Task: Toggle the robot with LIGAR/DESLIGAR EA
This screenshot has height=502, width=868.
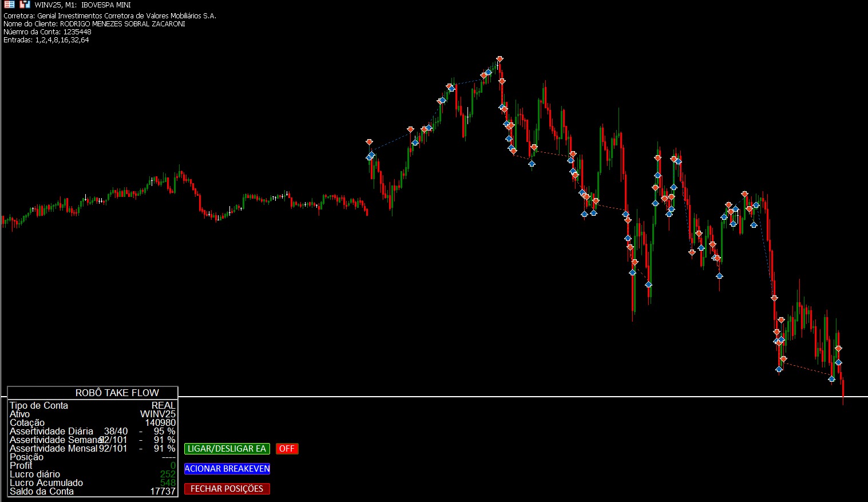Action: pos(227,449)
